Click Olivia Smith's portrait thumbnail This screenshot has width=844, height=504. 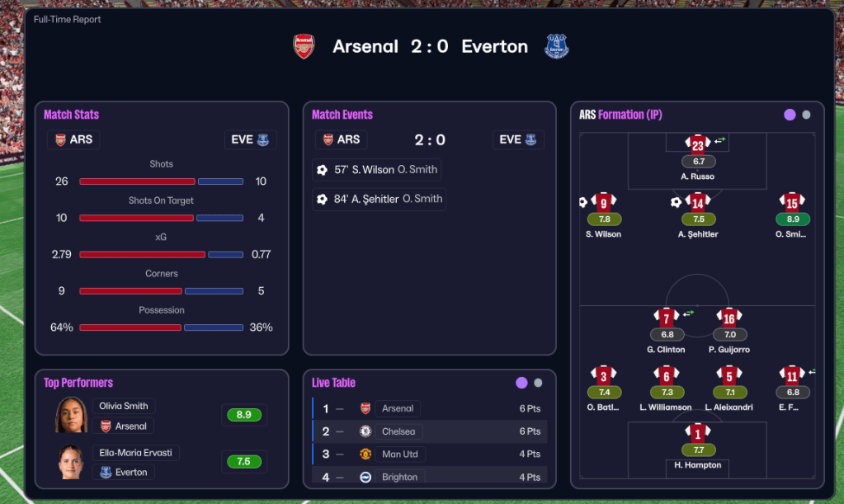pos(71,415)
